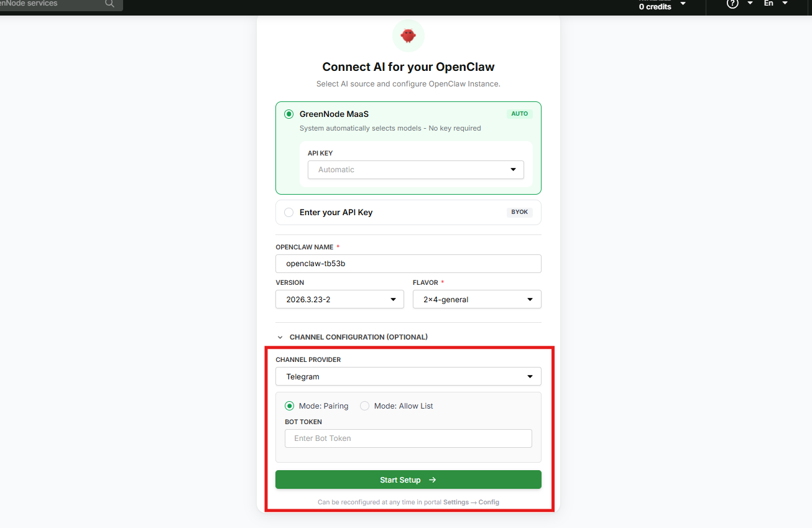812x528 pixels.
Task: Click the OpenClaw Name input field
Action: pyautogui.click(x=408, y=264)
